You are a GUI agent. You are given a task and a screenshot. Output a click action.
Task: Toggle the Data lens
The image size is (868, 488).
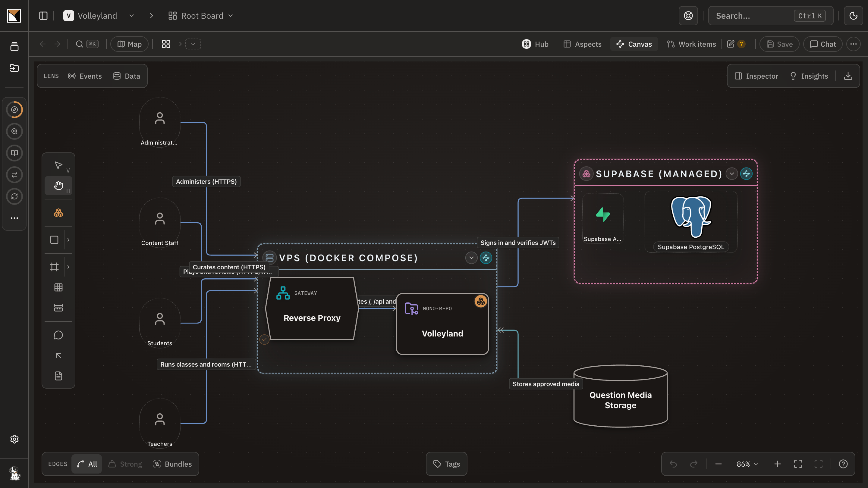pos(127,76)
